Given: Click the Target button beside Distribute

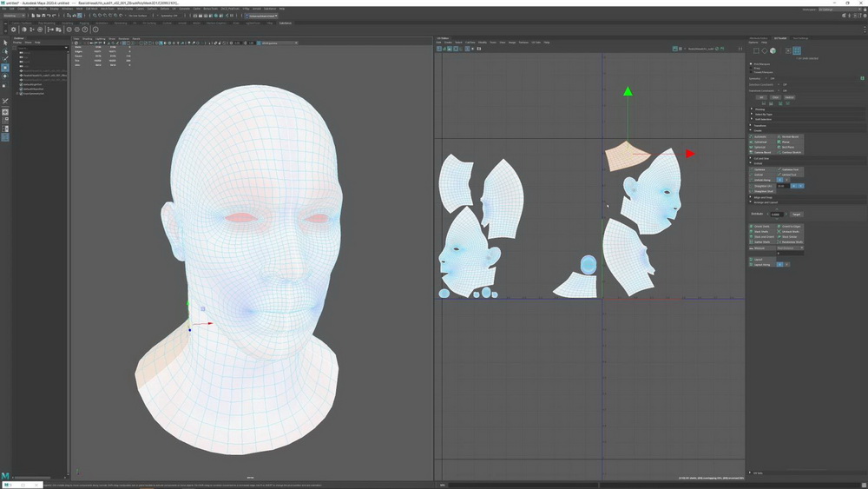Looking at the screenshot, I should (797, 215).
